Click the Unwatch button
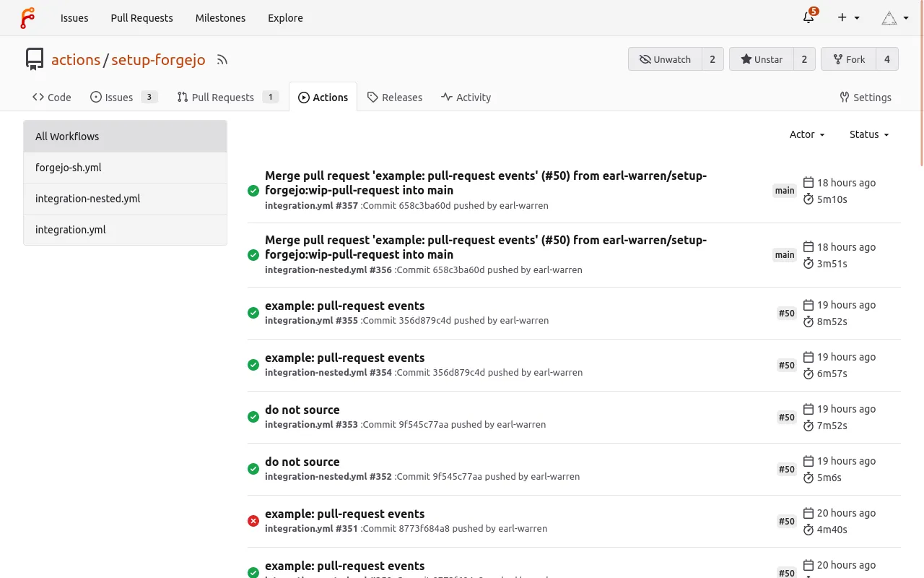The image size is (924, 578). click(664, 59)
